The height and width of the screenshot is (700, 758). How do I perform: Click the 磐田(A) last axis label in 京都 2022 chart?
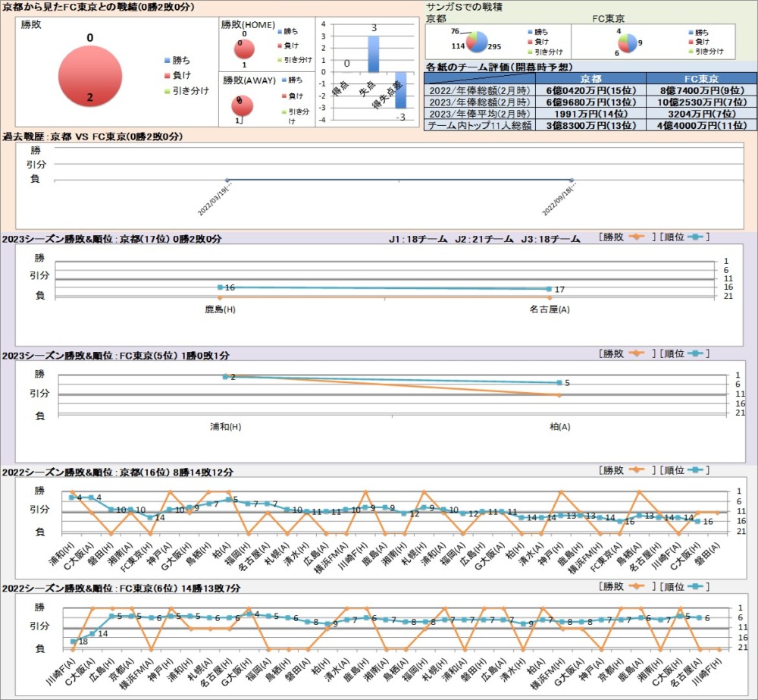pyautogui.click(x=709, y=552)
